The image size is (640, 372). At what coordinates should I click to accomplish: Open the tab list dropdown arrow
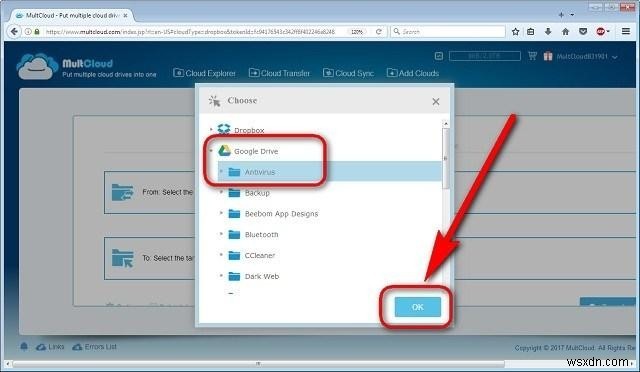click(x=572, y=15)
